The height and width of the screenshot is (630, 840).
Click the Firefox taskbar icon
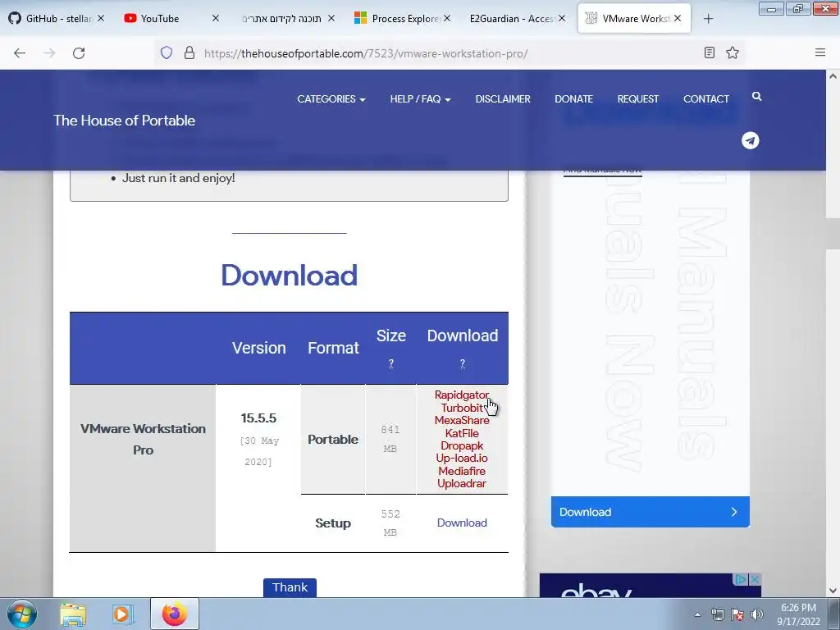[175, 614]
